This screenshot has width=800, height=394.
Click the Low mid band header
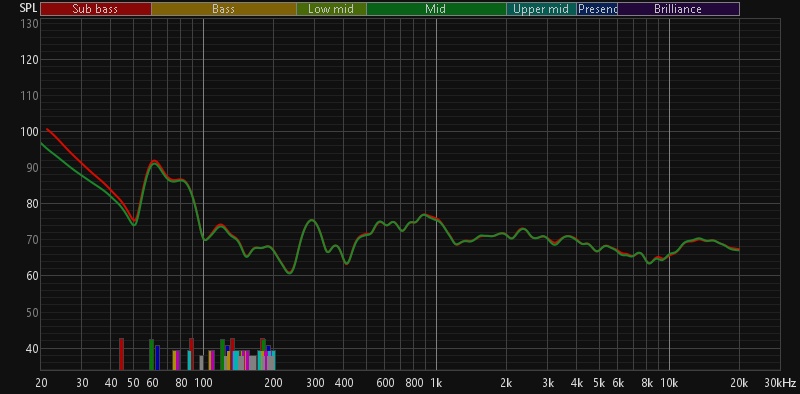331,9
